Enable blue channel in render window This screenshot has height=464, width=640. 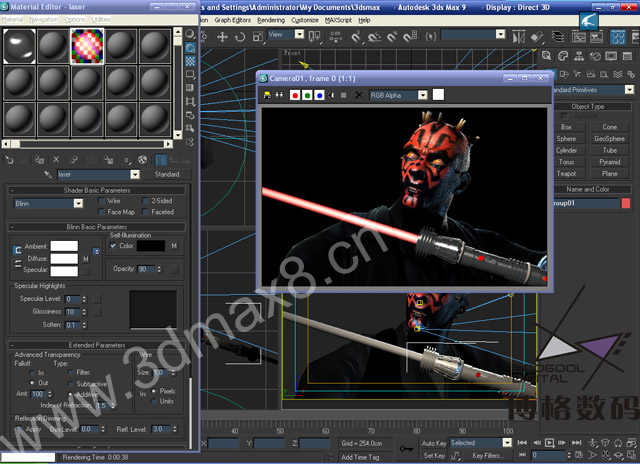319,95
